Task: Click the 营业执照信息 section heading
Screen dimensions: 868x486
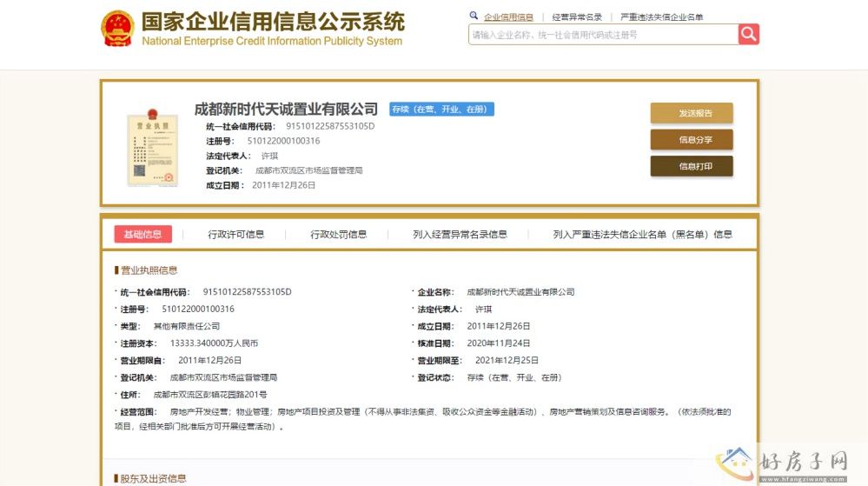Action: pos(149,270)
